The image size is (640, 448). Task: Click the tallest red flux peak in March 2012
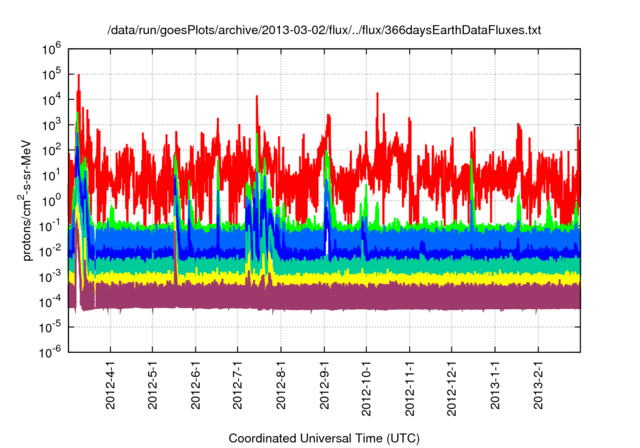pyautogui.click(x=78, y=86)
